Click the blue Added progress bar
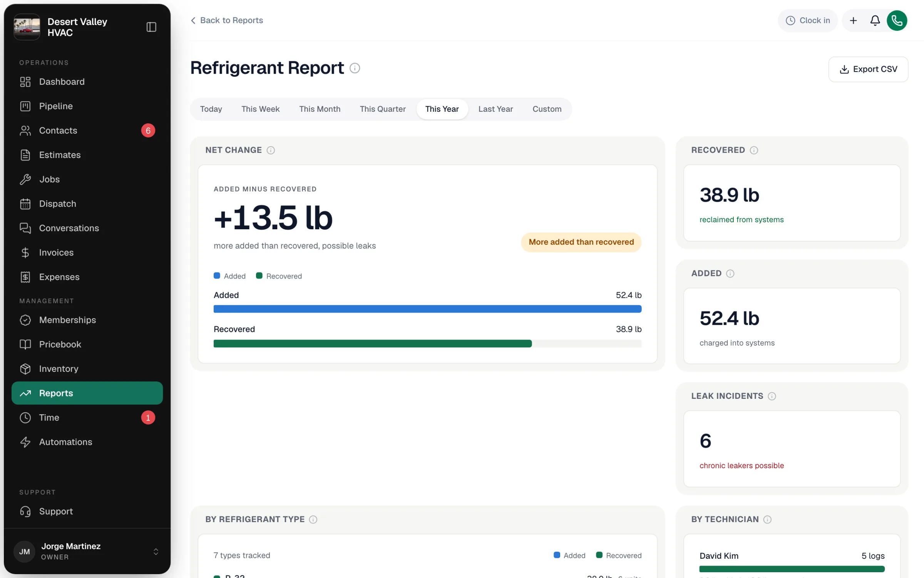 427,309
